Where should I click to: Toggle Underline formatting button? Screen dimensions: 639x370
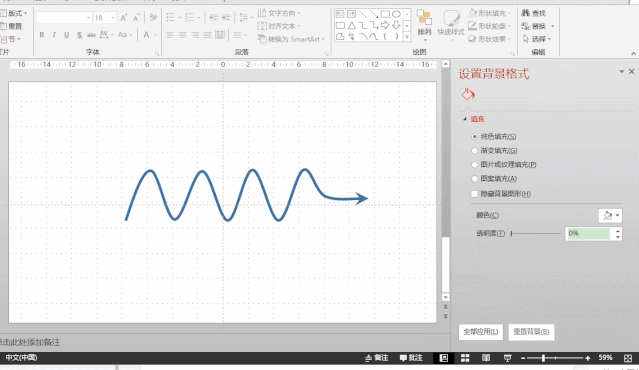[66, 35]
